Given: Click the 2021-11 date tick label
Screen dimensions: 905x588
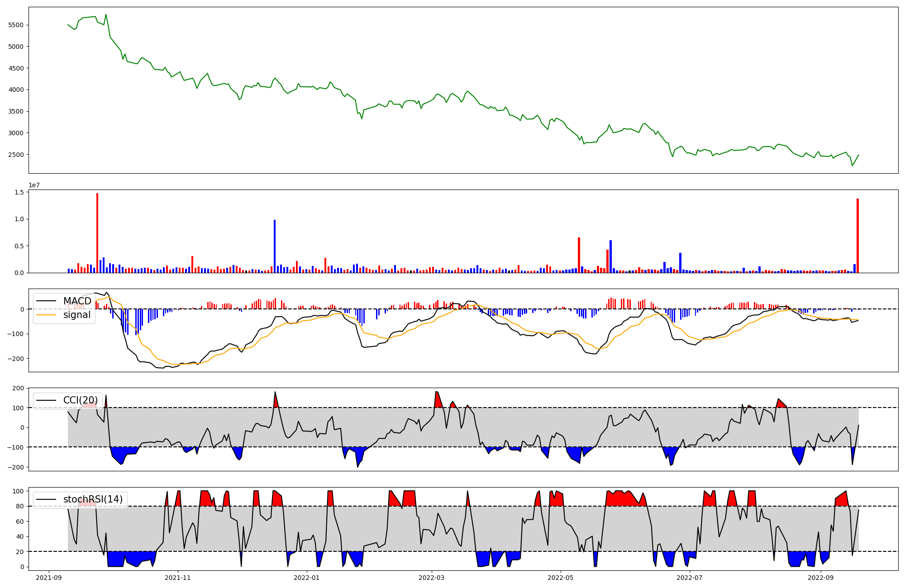Looking at the screenshot, I should [x=178, y=578].
